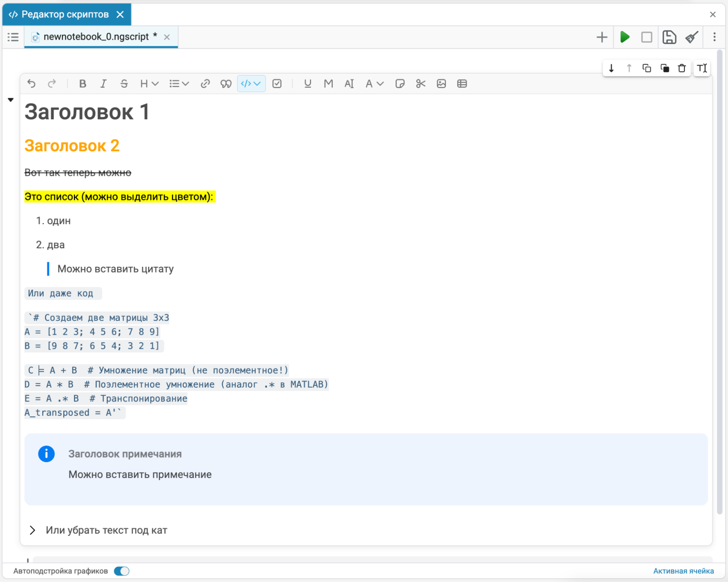Delete the cell with trash icon
Screen dimensions: 728x582
tap(682, 68)
